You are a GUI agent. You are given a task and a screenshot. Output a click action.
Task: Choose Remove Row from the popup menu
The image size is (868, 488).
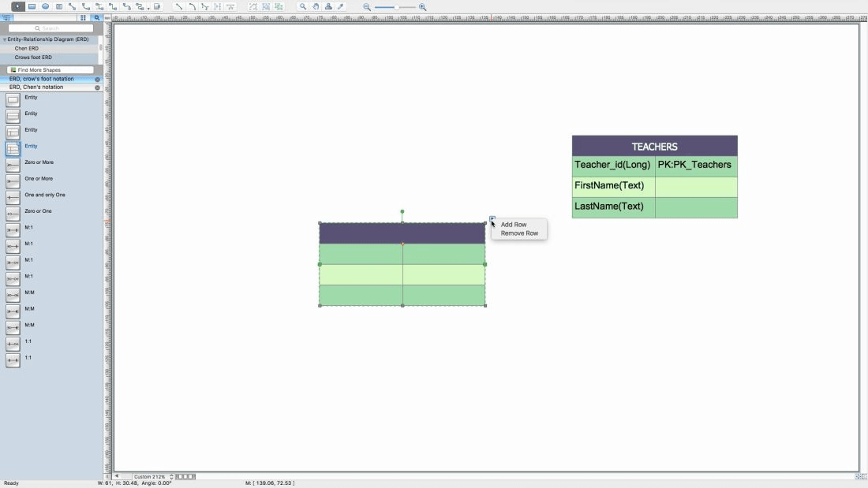pos(519,233)
